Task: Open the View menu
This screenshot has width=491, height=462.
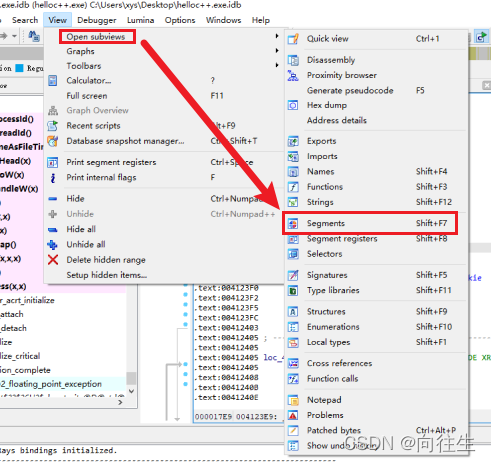Action: tap(57, 20)
